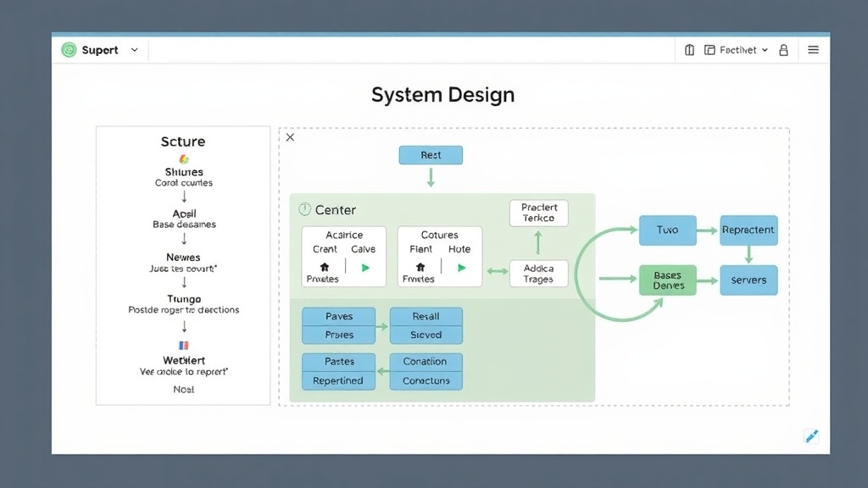Select the Rest node at diagram top
This screenshot has width=868, height=488.
coord(431,155)
